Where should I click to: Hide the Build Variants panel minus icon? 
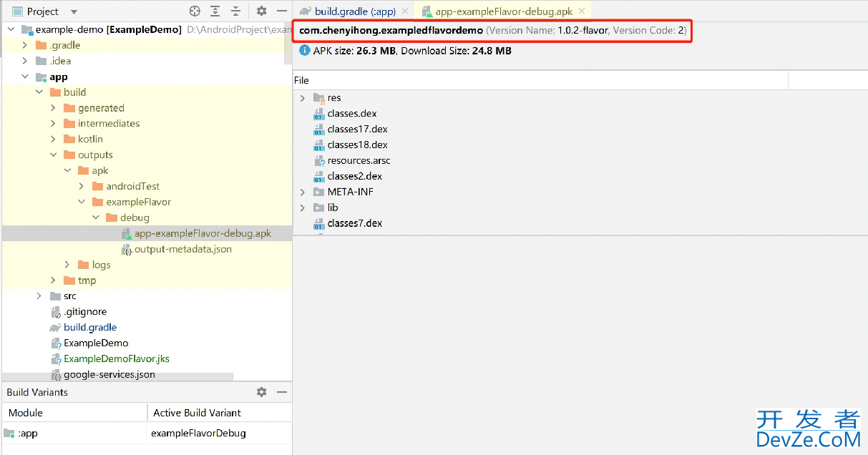point(282,392)
